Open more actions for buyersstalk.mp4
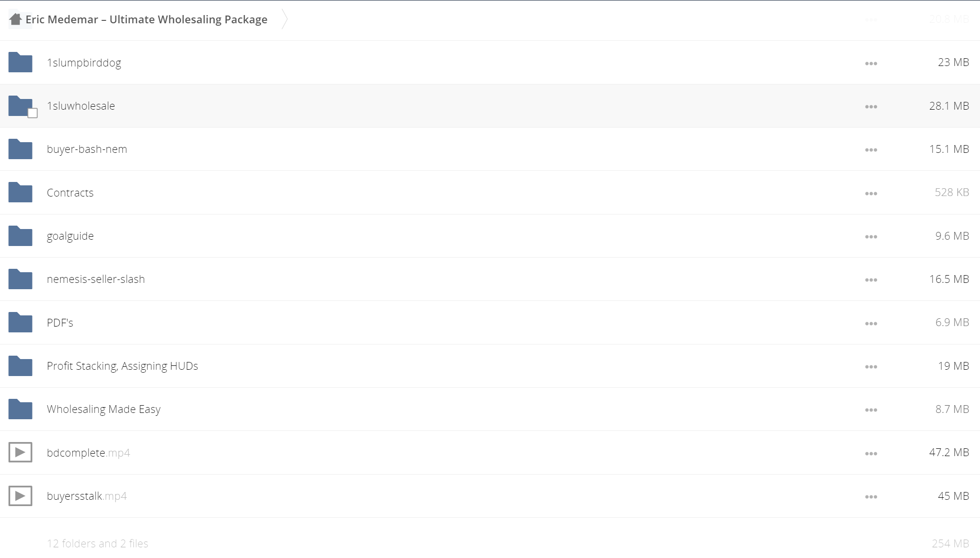980x558 pixels. click(x=871, y=497)
